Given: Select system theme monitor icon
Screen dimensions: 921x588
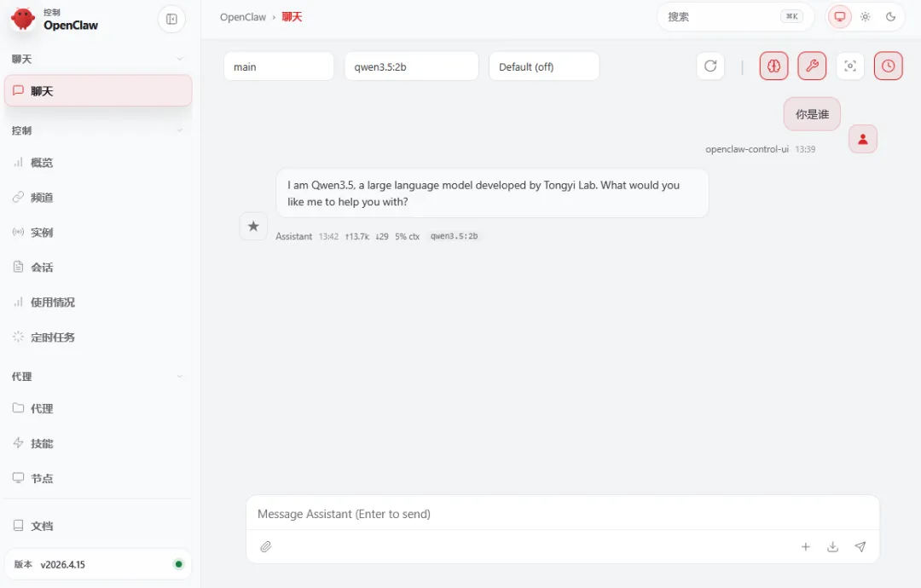Looking at the screenshot, I should (x=840, y=16).
